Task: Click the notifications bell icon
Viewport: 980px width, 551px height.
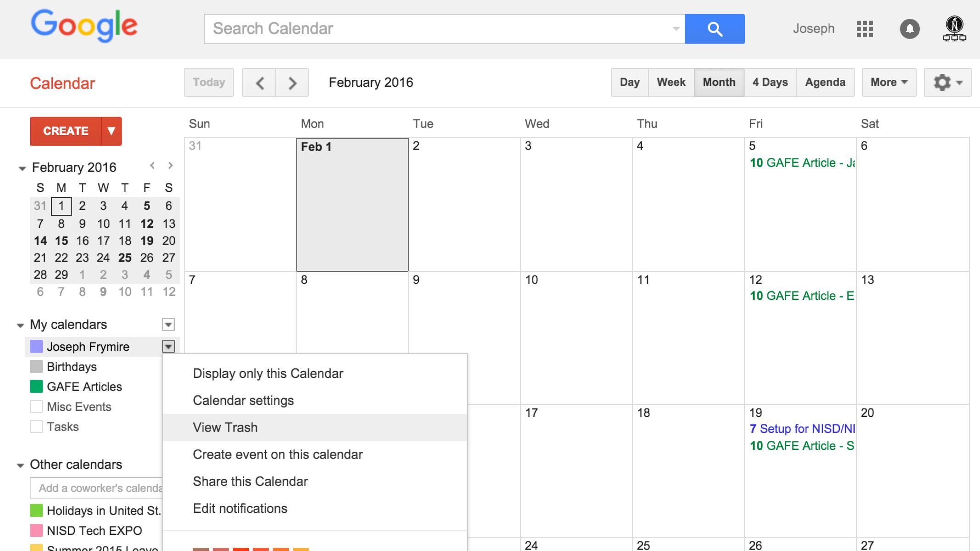Action: (908, 28)
